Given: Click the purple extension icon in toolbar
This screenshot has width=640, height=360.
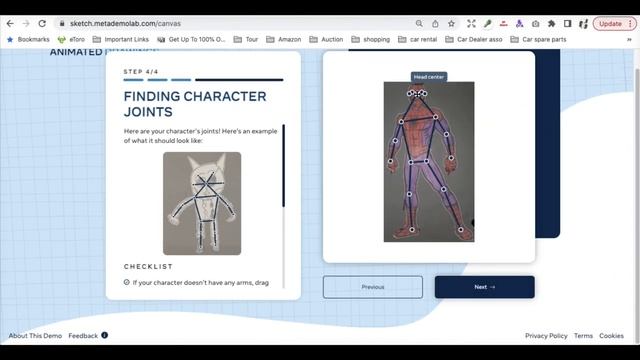Looking at the screenshot, I should [x=520, y=24].
